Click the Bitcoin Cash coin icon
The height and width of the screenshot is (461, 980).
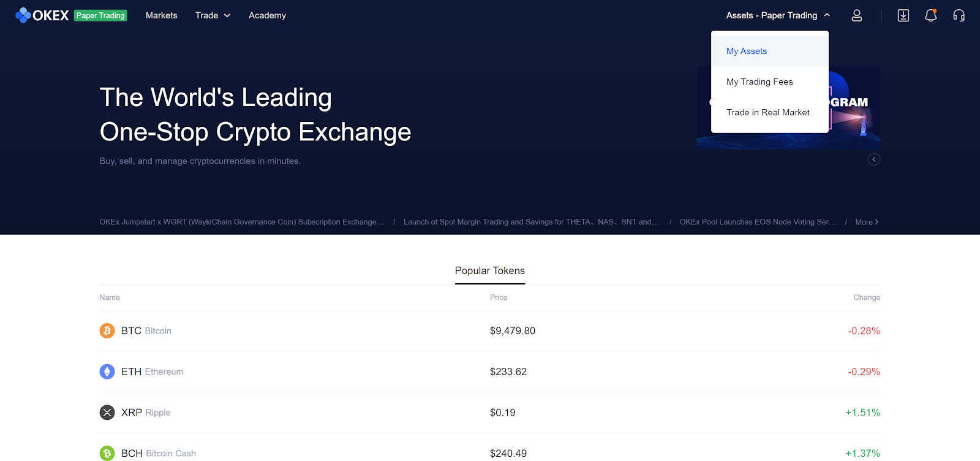pos(107,453)
